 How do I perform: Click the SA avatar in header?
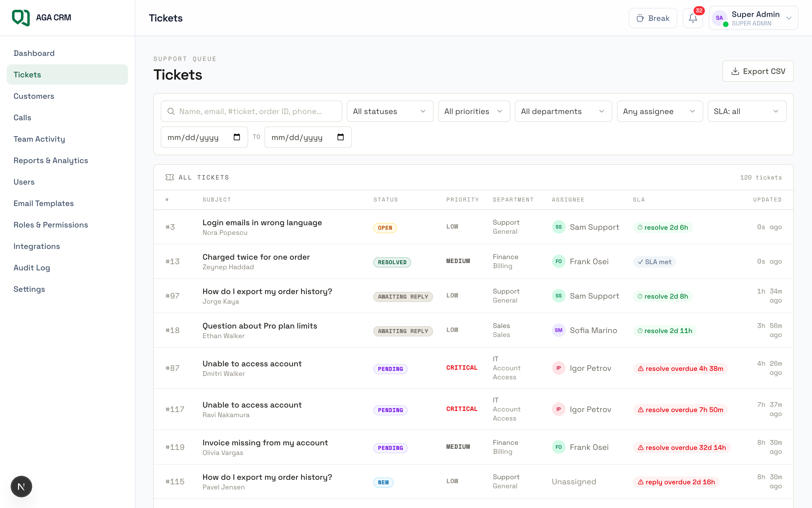tap(719, 18)
